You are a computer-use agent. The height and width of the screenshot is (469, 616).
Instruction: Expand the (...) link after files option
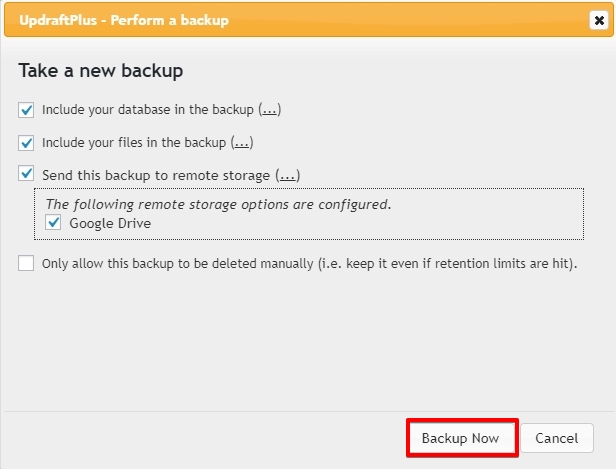[x=242, y=143]
